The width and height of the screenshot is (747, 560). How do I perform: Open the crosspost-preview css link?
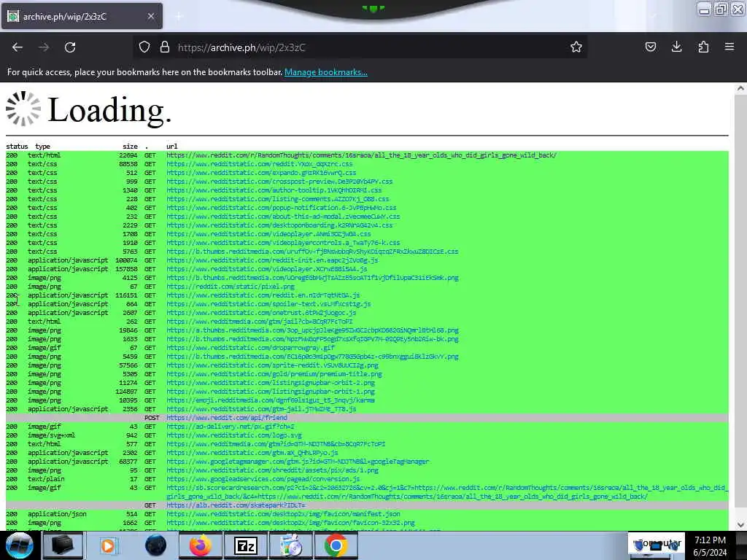pyautogui.click(x=279, y=182)
